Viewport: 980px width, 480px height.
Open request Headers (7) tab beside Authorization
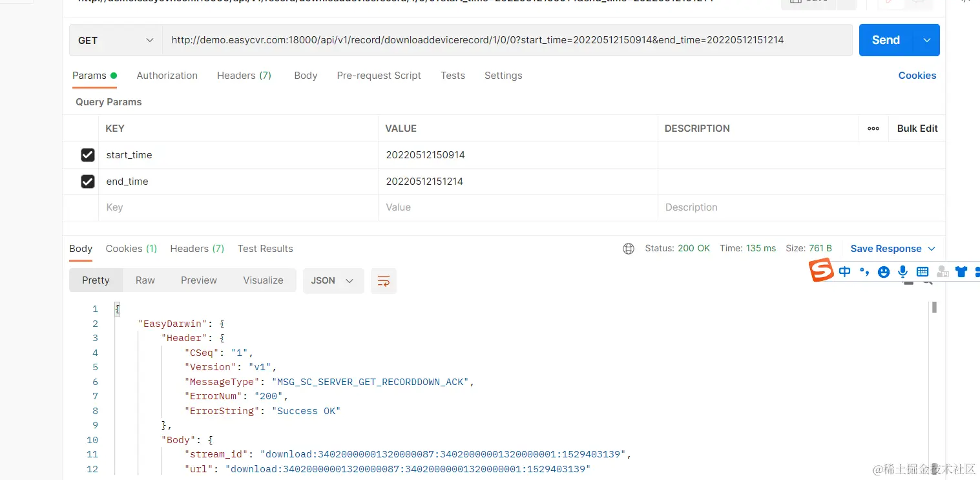coord(244,76)
